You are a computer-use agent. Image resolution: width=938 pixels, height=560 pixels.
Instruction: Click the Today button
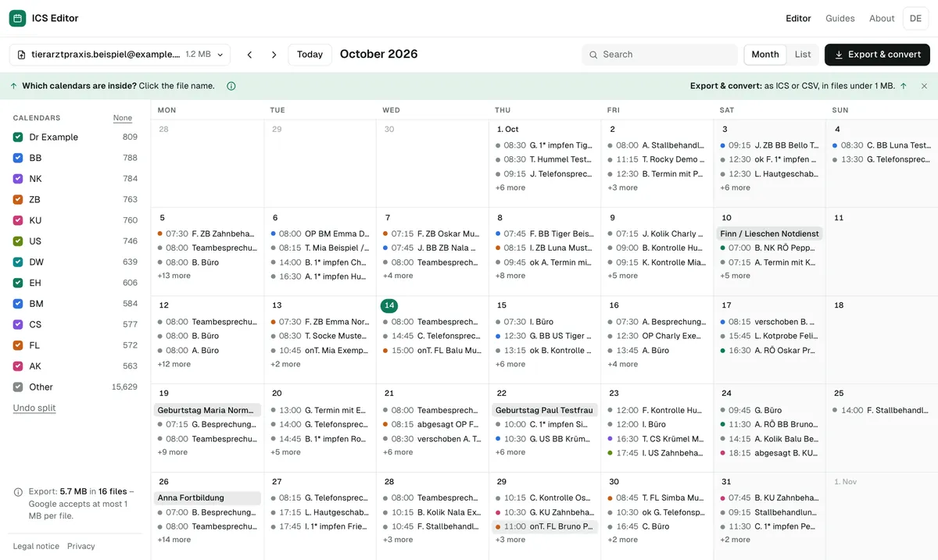[310, 55]
